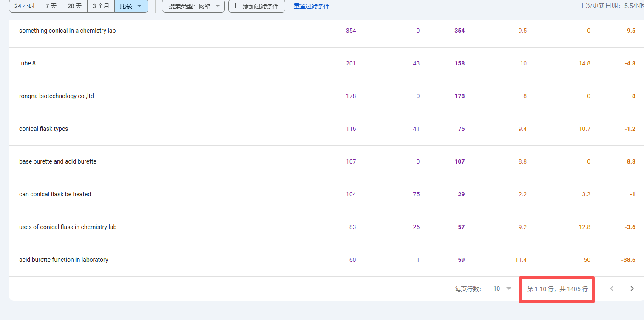Viewport: 644px width, 320px height.
Task: Select the 28 天 date range
Action: pyautogui.click(x=74, y=6)
